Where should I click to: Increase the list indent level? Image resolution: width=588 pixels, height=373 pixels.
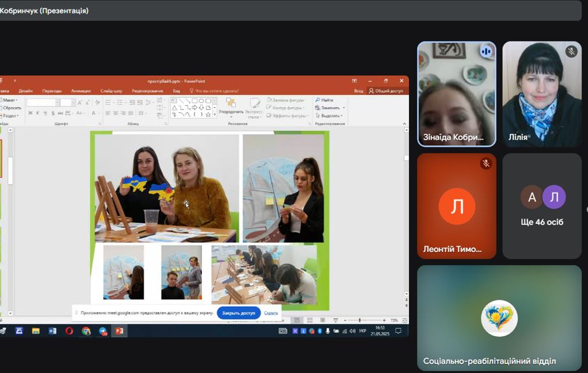click(x=140, y=103)
